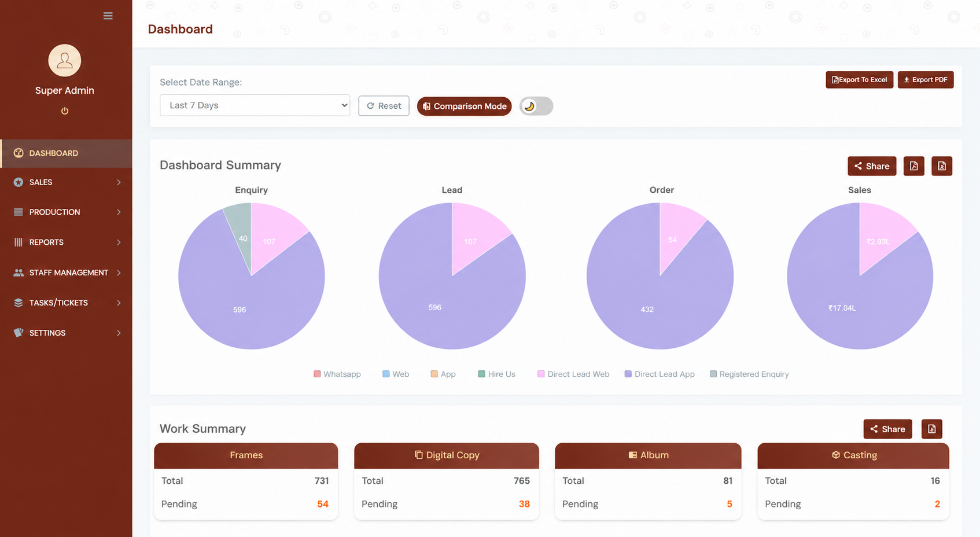Click the power logout icon under Super Admin

pyautogui.click(x=65, y=111)
